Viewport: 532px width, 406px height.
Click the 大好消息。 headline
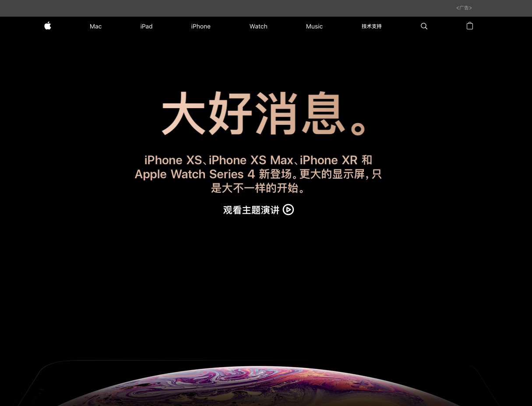pos(264,113)
